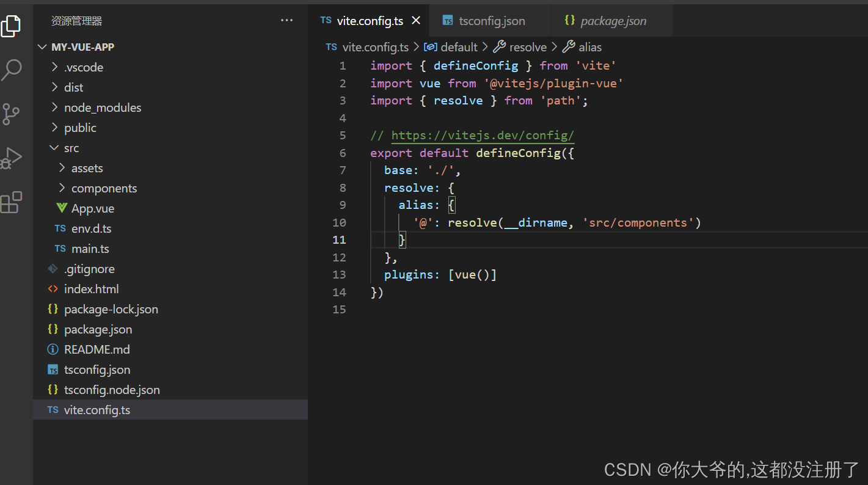The width and height of the screenshot is (868, 485).
Task: Click '@vitejs/plugin-vue' in line 2
Action: tap(553, 83)
